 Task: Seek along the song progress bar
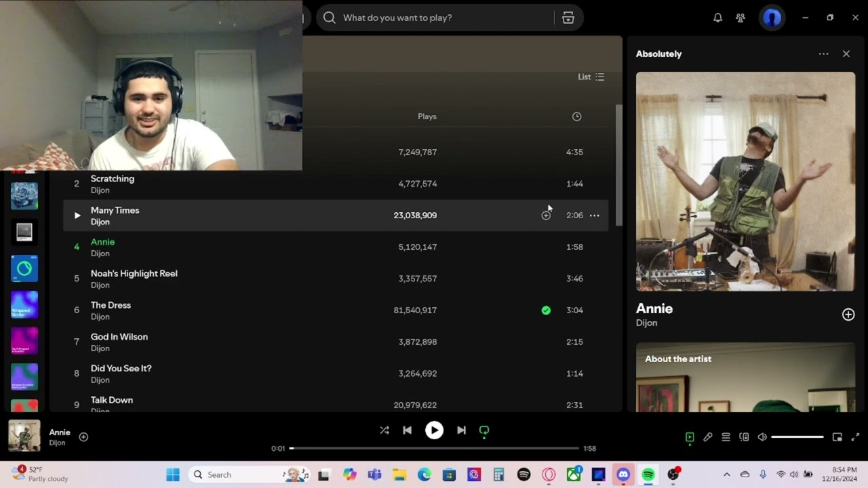[x=434, y=448]
